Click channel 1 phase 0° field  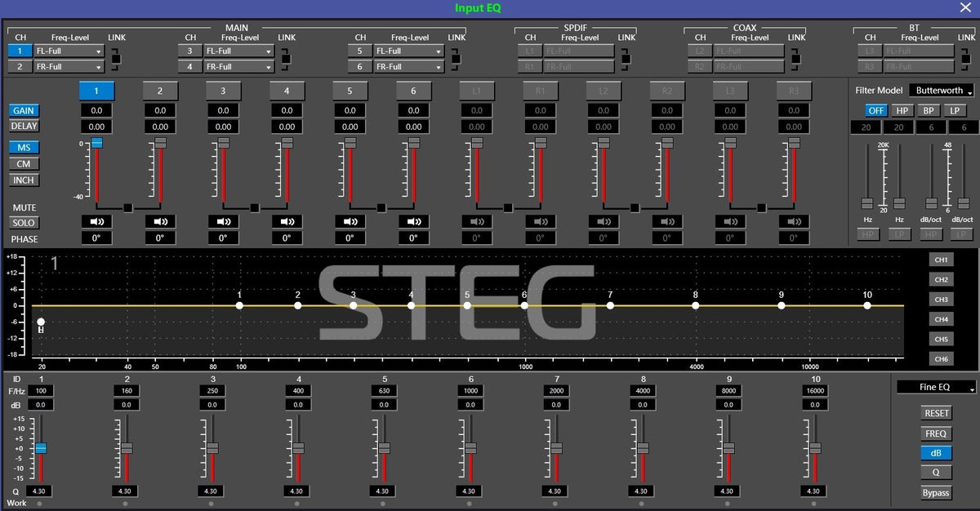(x=96, y=238)
